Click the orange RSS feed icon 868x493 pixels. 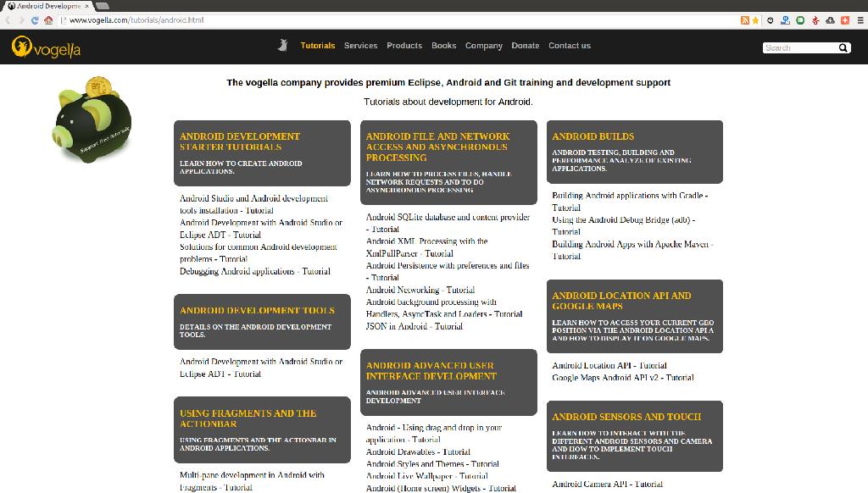coord(744,20)
